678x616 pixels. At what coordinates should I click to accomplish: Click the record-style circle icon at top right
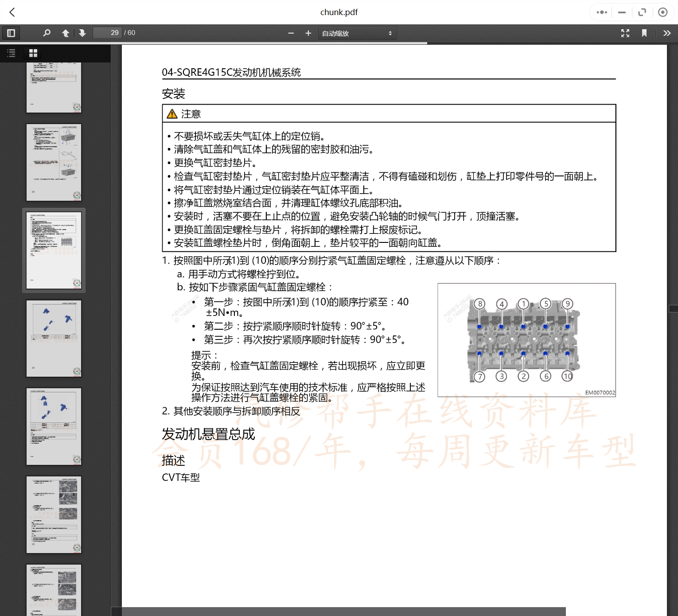click(663, 12)
